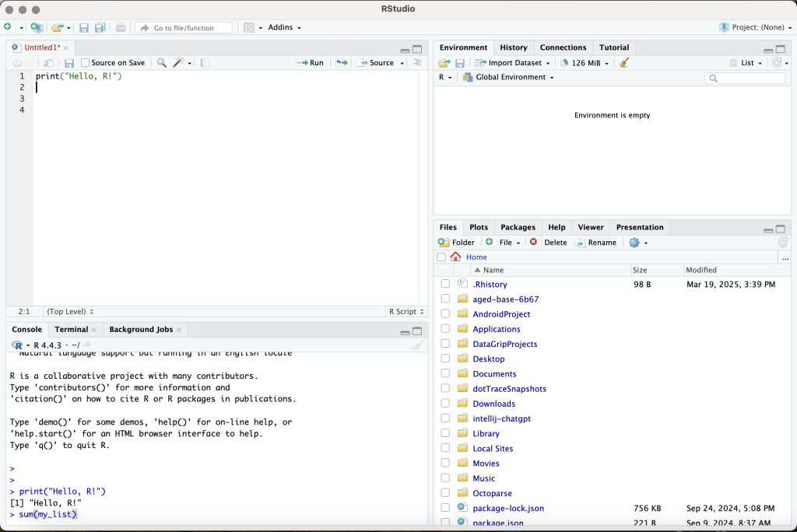Open the Packages tab
This screenshot has height=532, width=797.
click(518, 227)
